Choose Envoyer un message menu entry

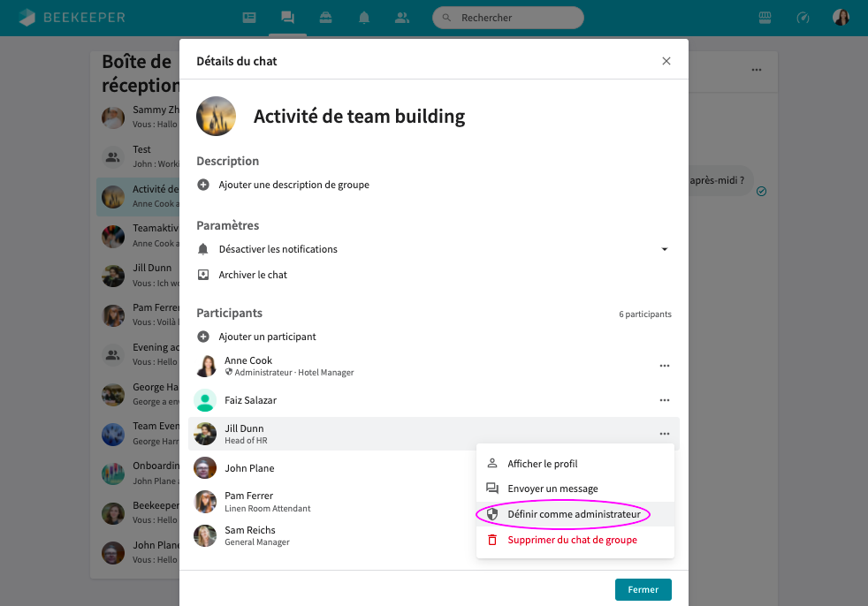pyautogui.click(x=552, y=489)
